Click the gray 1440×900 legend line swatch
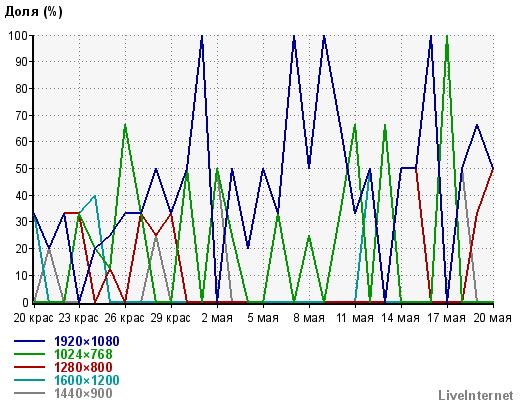 (x=29, y=393)
